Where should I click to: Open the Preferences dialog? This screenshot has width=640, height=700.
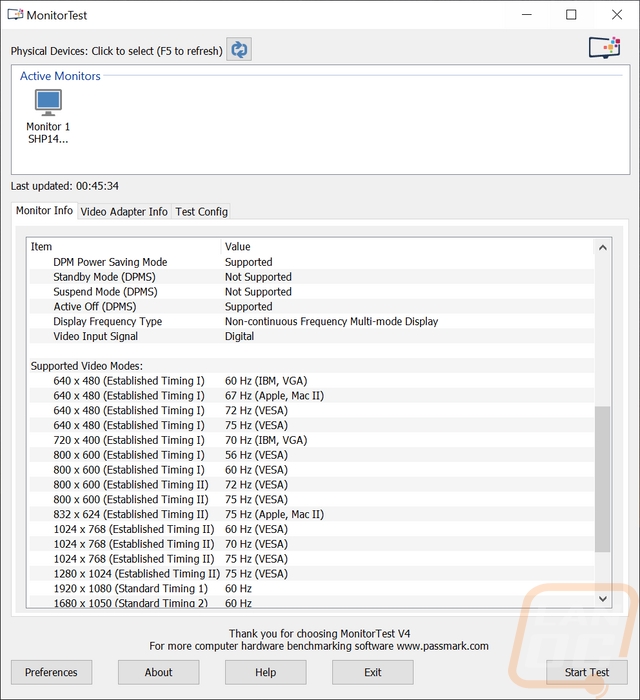pos(51,672)
